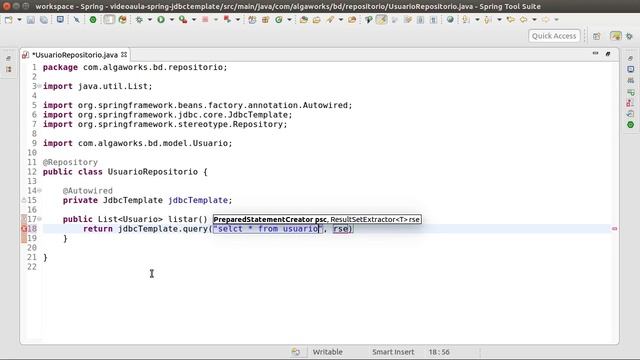Click inside the Quick Access field
Image resolution: width=640 pixels, height=360 pixels.
[x=554, y=36]
